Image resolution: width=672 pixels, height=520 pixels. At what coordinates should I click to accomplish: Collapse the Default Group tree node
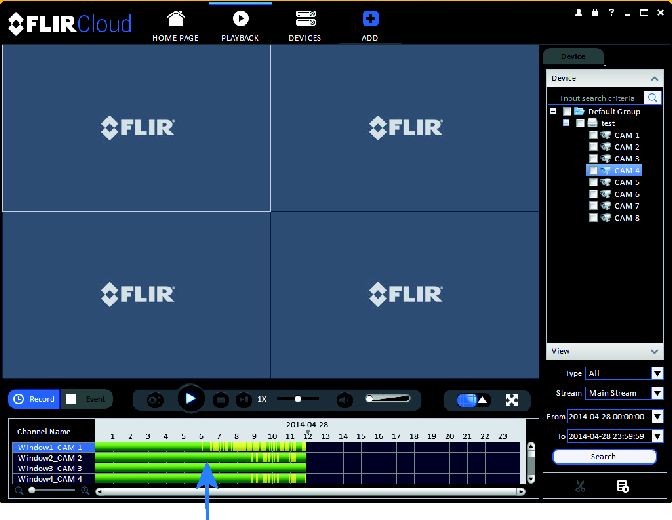553,111
